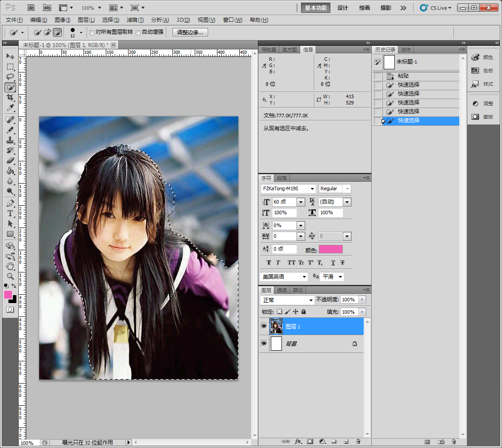Open the font style Regular dropdown

334,189
